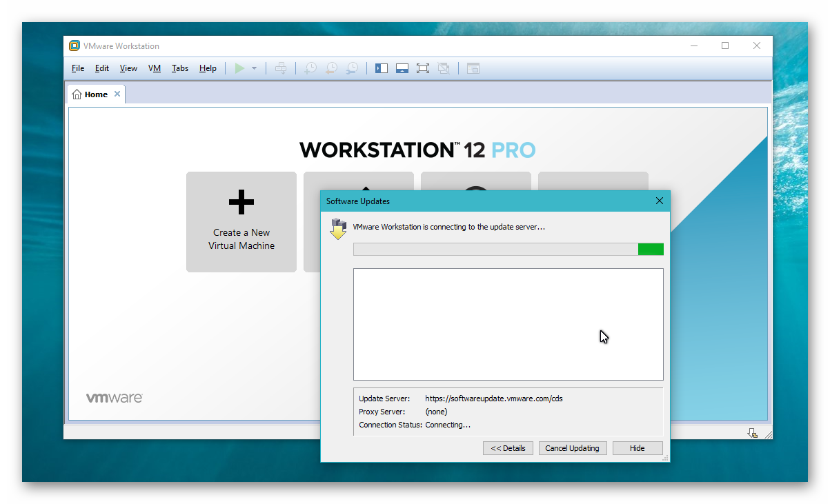Toggle the thumbnail bar icon
Image resolution: width=830 pixels, height=504 pixels.
point(402,68)
